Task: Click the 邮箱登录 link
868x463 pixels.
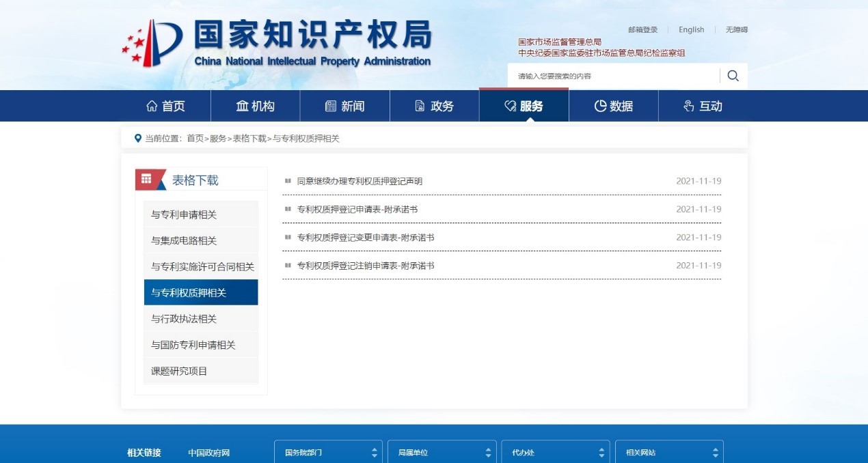Action: pos(643,29)
